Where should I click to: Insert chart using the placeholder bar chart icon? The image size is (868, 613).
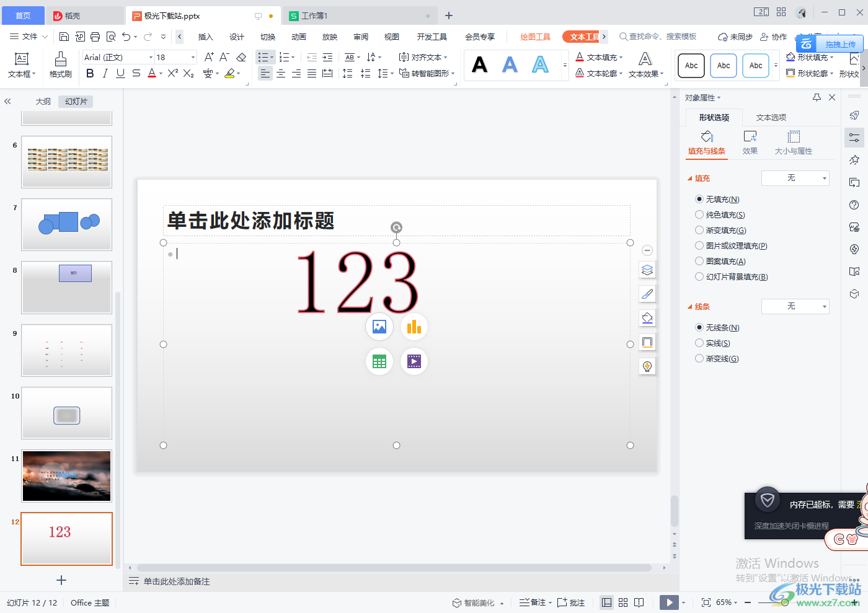point(414,327)
